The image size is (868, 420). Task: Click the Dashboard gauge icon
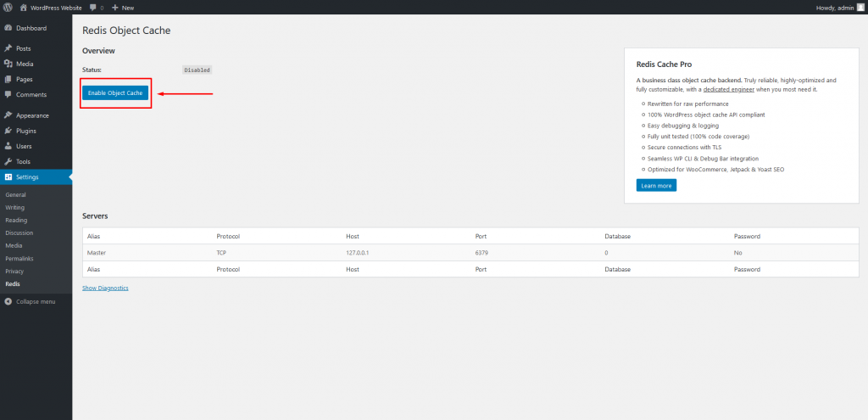coord(8,28)
